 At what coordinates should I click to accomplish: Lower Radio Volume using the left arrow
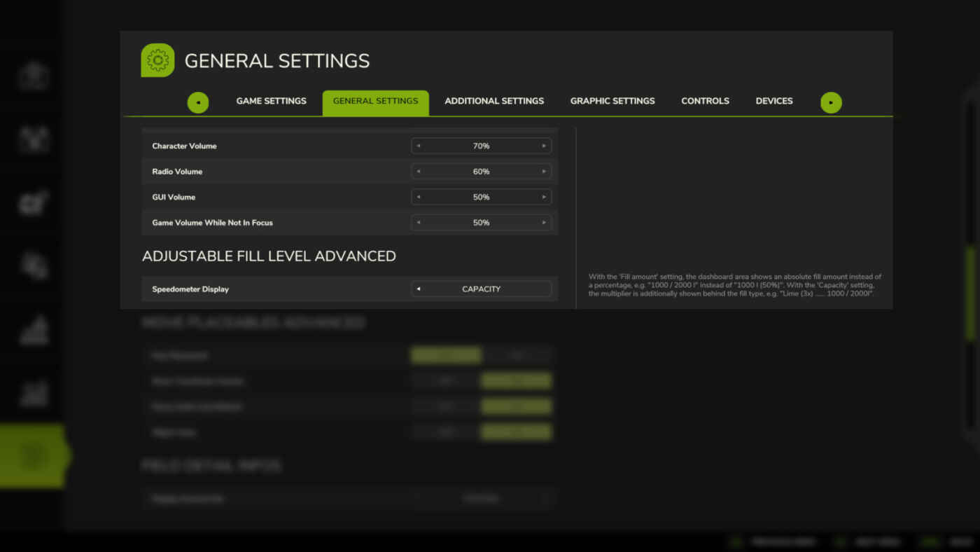tap(419, 172)
